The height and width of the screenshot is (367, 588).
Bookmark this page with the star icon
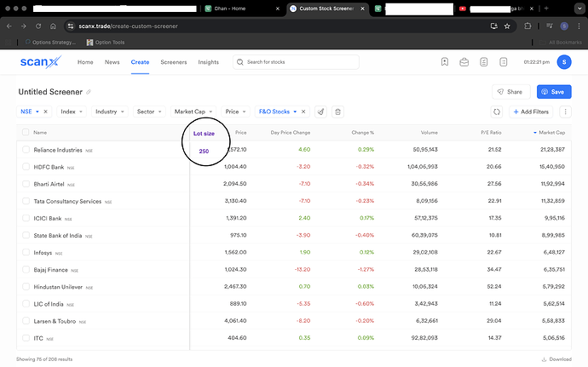[x=507, y=26]
